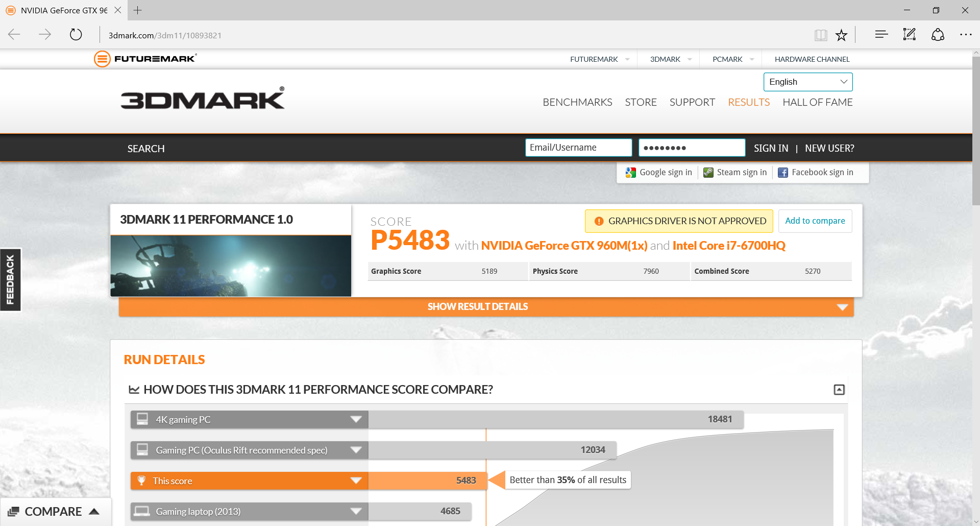Click SHOW RESULT DETAILS bar
The image size is (980, 526).
[x=486, y=307]
